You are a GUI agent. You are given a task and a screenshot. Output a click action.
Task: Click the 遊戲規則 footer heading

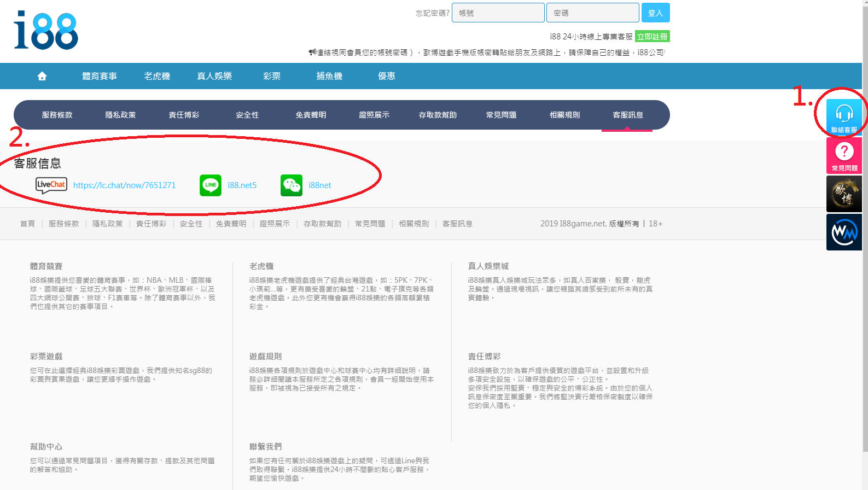point(266,357)
